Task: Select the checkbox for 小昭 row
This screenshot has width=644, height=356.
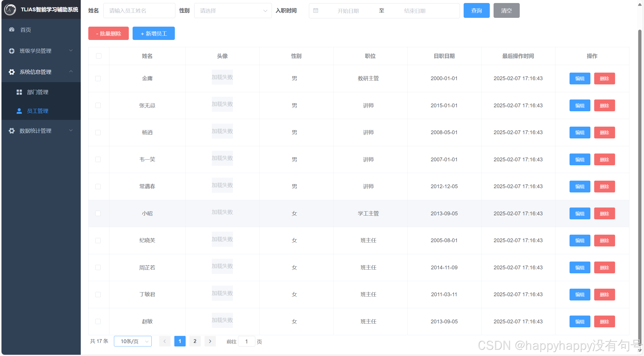Action: point(98,213)
